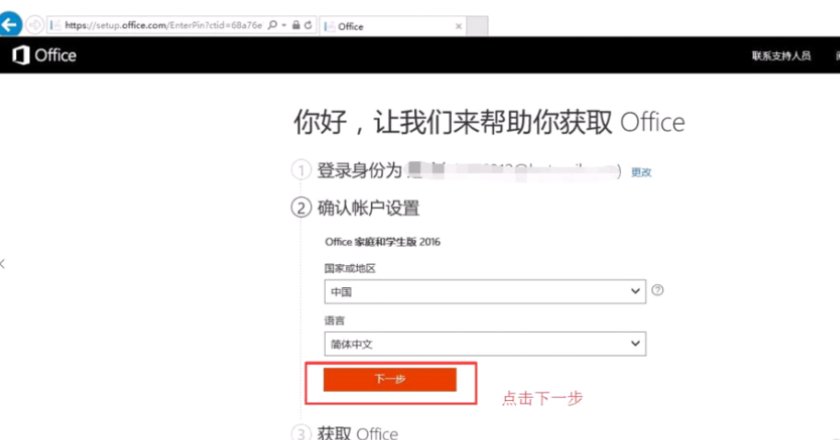Open the 国家或地区 dropdown showing 中国
This screenshot has height=440, width=840.
pyautogui.click(x=485, y=292)
